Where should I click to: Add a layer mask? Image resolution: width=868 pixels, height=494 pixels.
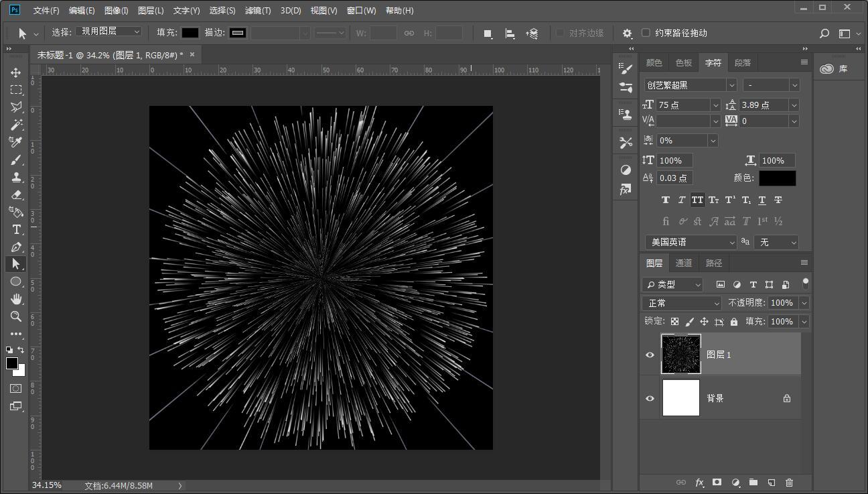pyautogui.click(x=717, y=482)
